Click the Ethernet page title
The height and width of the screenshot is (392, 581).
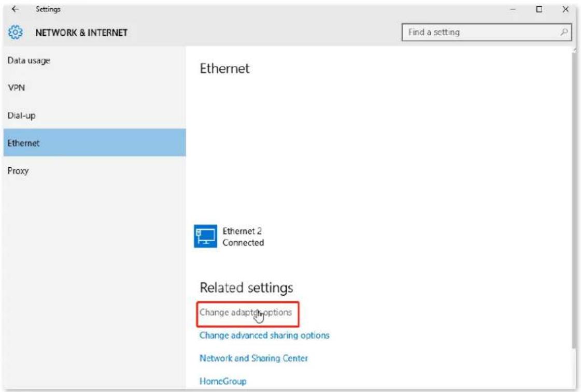[x=224, y=68]
